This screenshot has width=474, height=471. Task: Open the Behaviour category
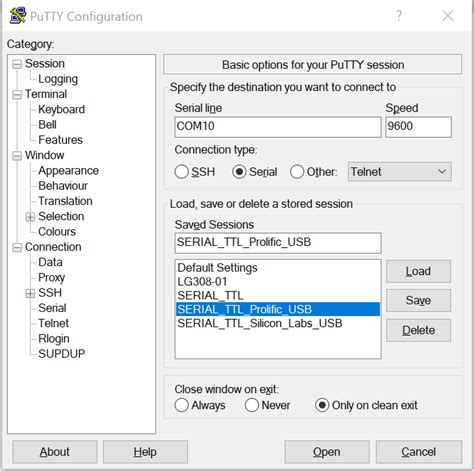coord(63,186)
